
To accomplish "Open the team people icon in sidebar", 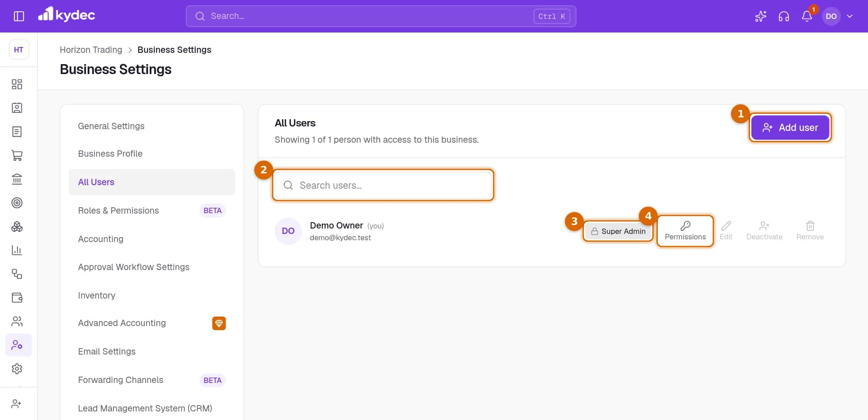I will tap(17, 321).
